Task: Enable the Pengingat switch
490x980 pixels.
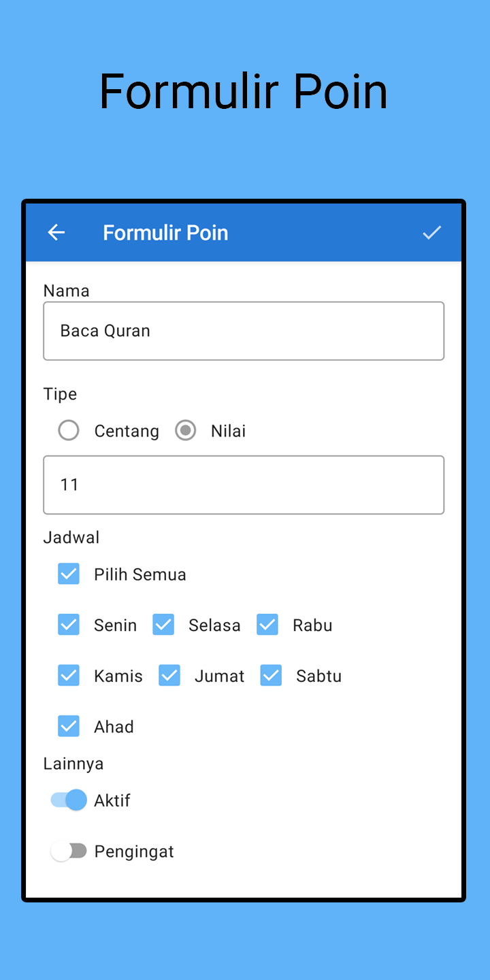Action: pos(69,851)
